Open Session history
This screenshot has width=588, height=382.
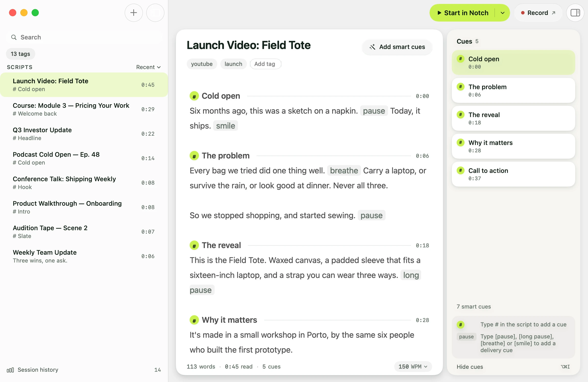84,370
